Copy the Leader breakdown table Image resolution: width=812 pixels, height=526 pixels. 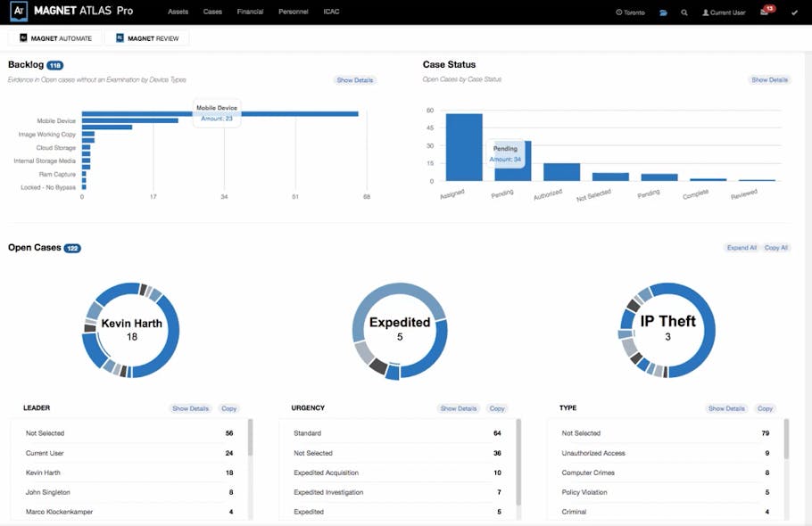[228, 407]
